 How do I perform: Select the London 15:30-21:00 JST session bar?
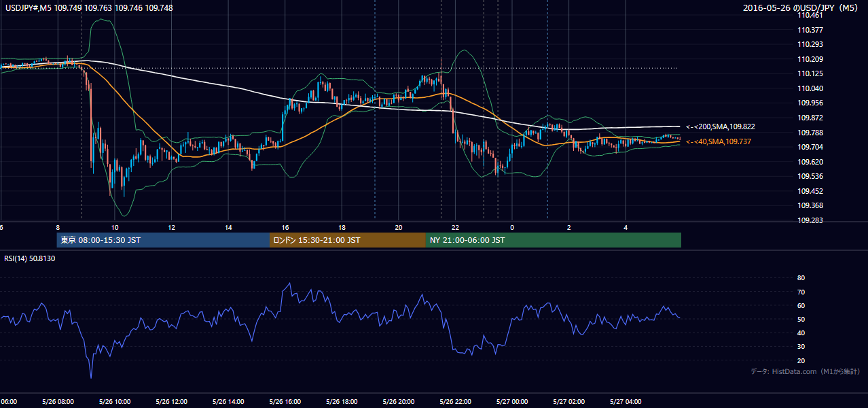(348, 240)
